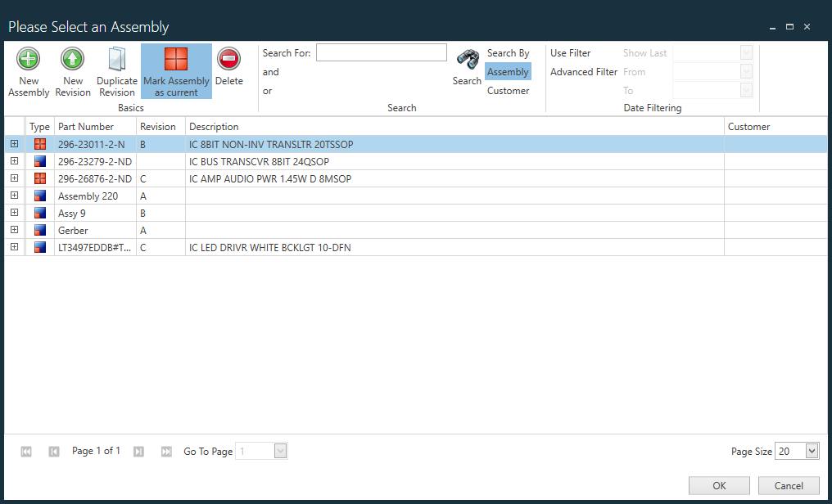Enable the Use Filter option
The width and height of the screenshot is (832, 504).
pyautogui.click(x=570, y=52)
